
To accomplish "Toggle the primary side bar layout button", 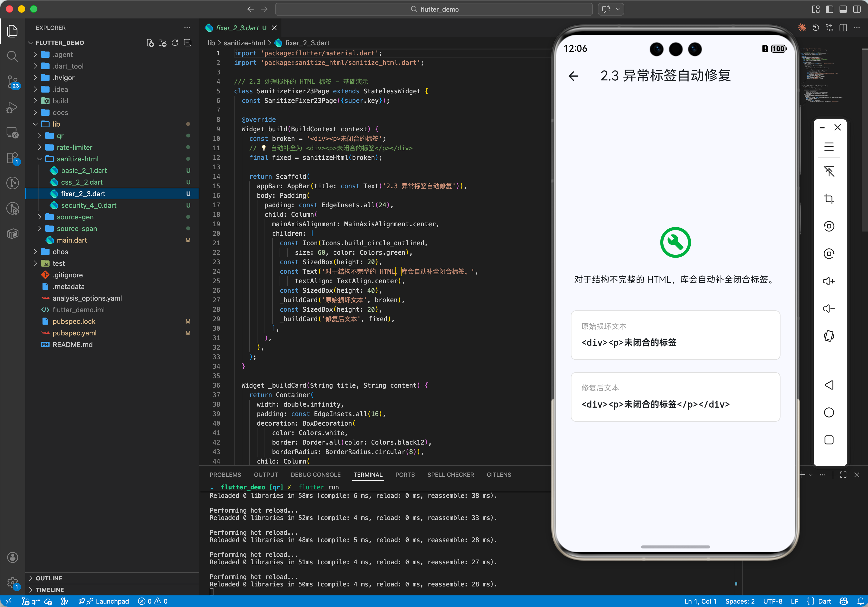I will click(x=829, y=9).
